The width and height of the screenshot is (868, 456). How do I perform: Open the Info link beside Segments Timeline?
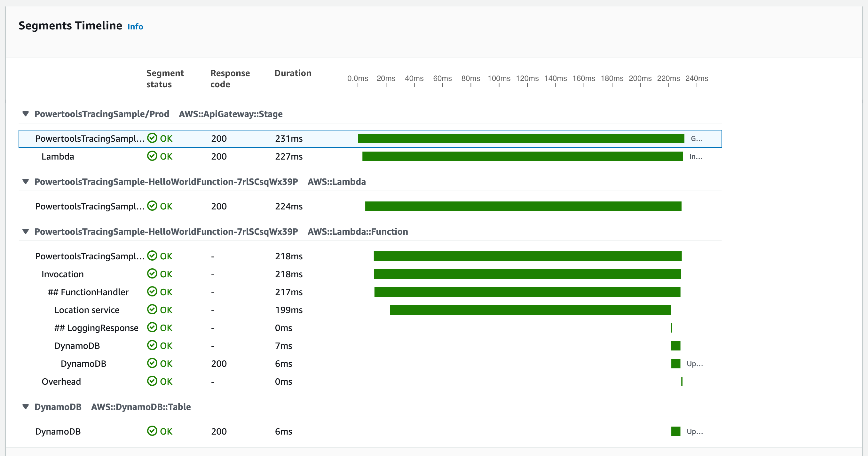[x=135, y=27]
